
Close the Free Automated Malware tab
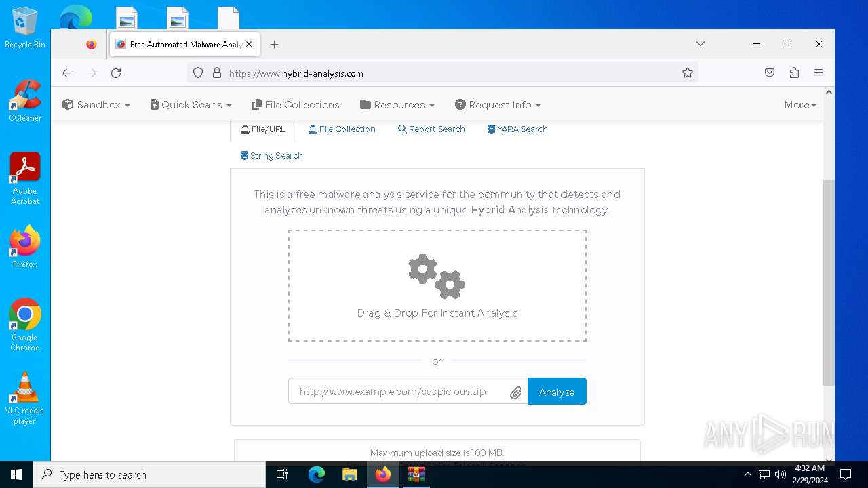point(249,45)
